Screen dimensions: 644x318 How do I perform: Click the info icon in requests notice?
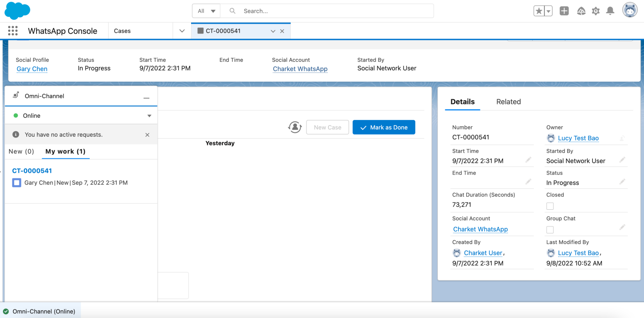pyautogui.click(x=16, y=135)
